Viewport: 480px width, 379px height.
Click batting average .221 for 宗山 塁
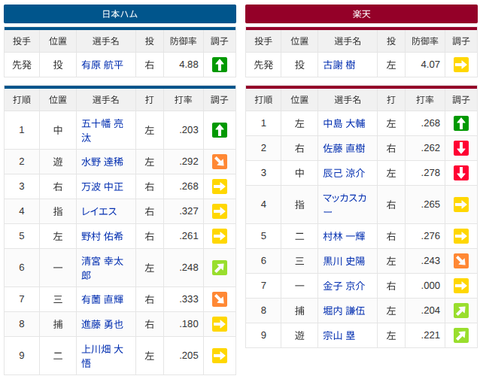[431, 335]
